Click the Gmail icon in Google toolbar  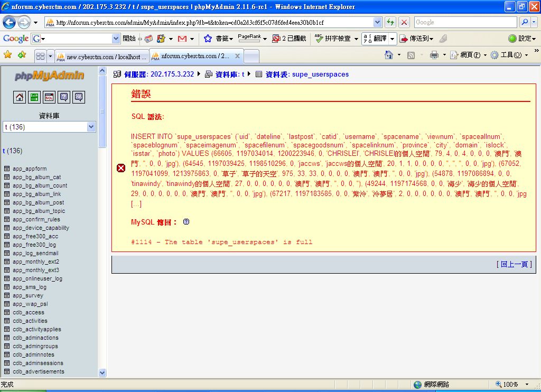pos(182,39)
